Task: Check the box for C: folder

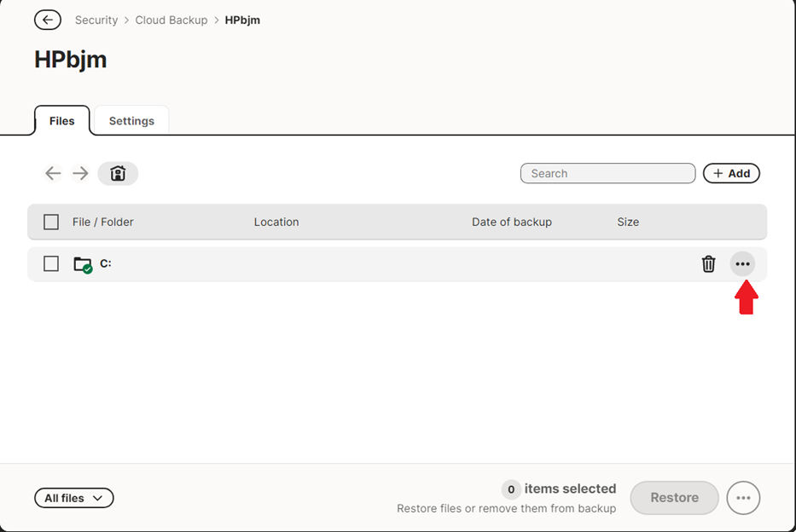Action: click(51, 264)
